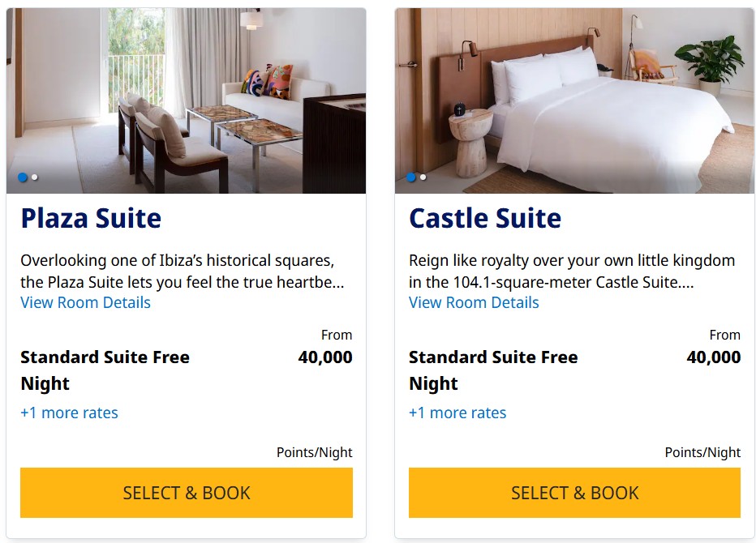Click the Plaza Suite heading
Viewport: 756px width, 543px height.
pyautogui.click(x=91, y=218)
